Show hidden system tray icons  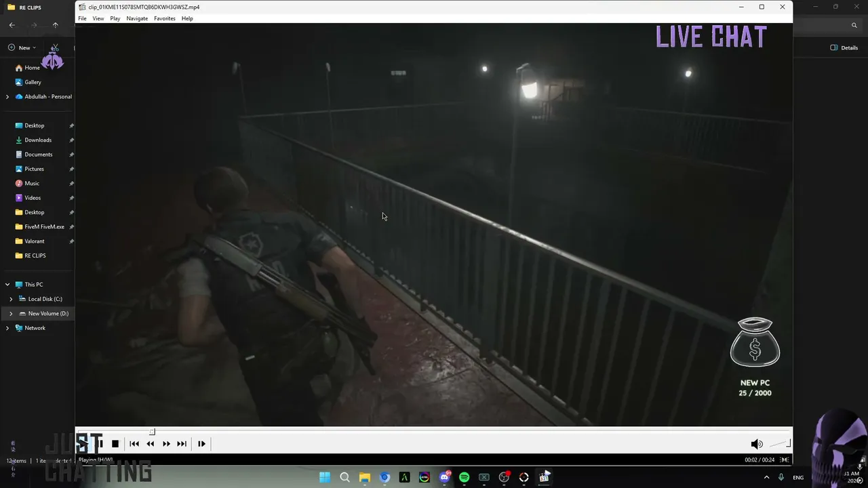(767, 477)
